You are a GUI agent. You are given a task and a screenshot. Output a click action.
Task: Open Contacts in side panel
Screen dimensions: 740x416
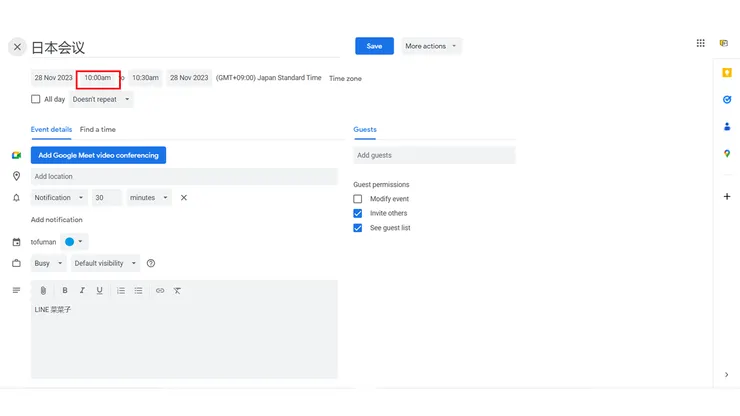727,127
